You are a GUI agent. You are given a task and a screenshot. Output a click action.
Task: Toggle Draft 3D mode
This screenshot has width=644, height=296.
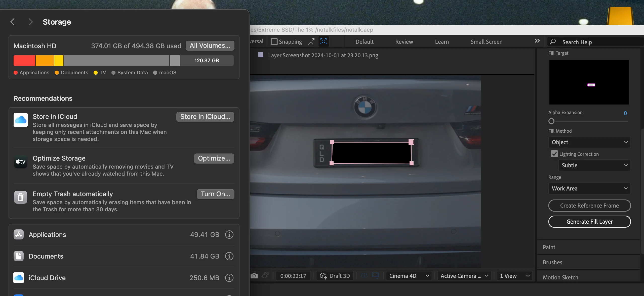[x=335, y=276]
